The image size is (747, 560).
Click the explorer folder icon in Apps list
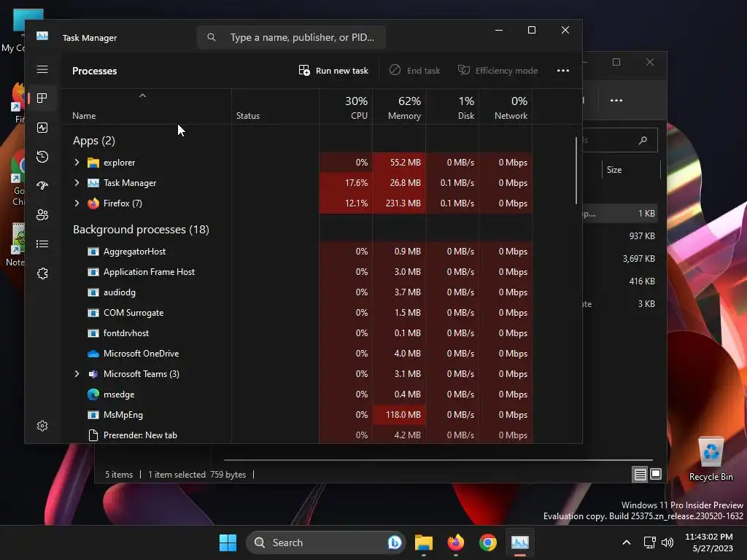[x=93, y=163]
